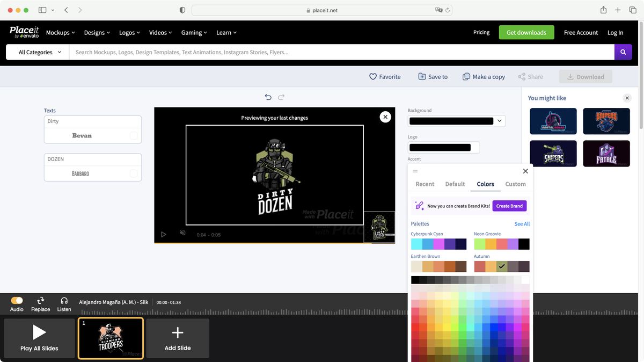Open the Videos menu

160,32
